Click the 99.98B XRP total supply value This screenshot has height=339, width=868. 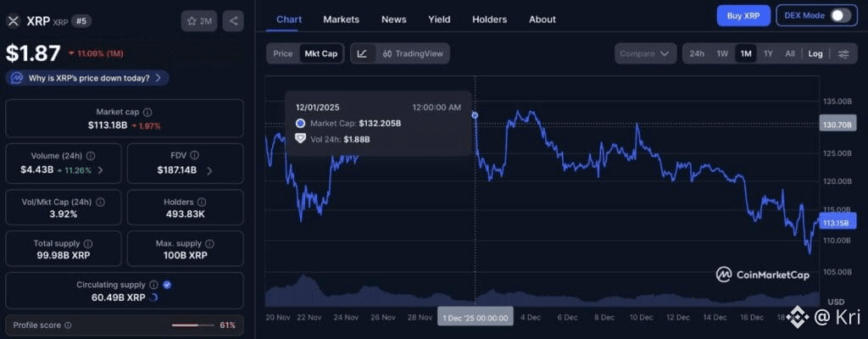[x=64, y=255]
